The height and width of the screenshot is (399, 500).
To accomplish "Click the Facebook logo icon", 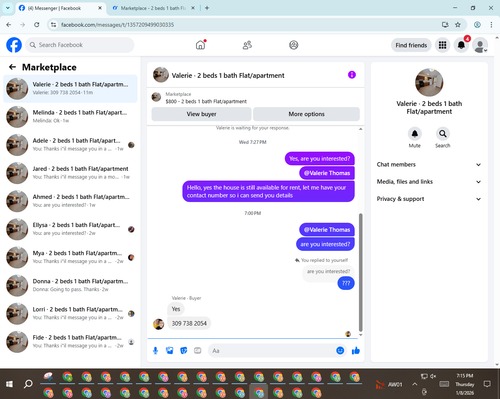I will point(14,45).
